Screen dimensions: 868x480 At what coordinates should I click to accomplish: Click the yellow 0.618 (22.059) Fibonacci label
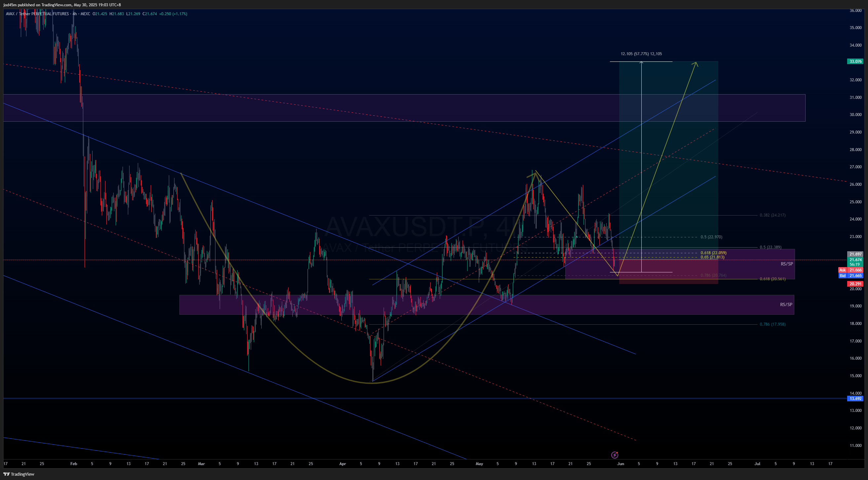tap(713, 253)
